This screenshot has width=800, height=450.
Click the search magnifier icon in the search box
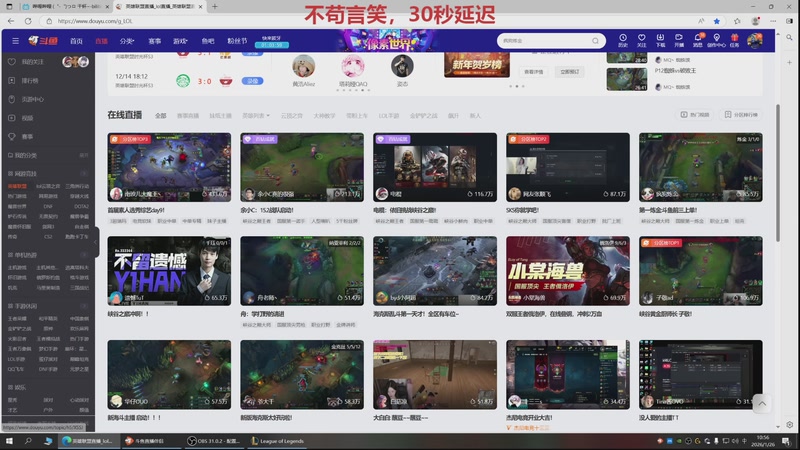(595, 41)
